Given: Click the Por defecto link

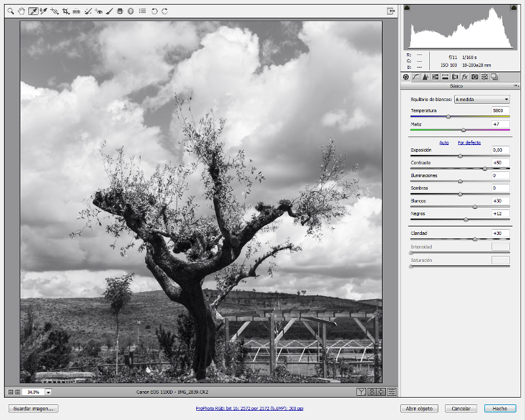Looking at the screenshot, I should 469,142.
